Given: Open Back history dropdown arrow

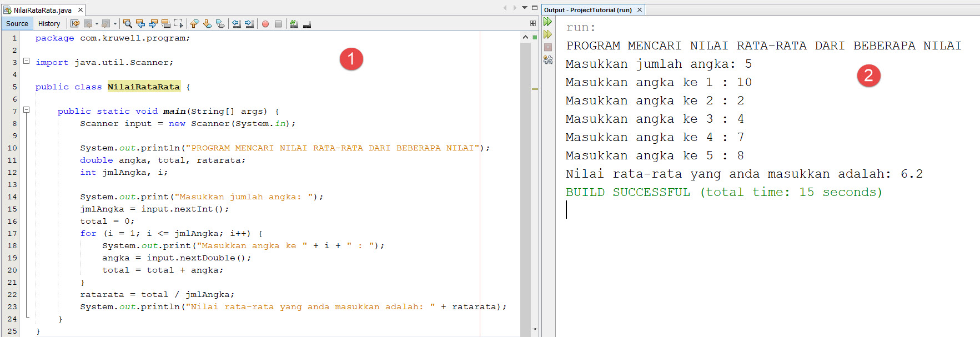Looking at the screenshot, I should (x=97, y=24).
